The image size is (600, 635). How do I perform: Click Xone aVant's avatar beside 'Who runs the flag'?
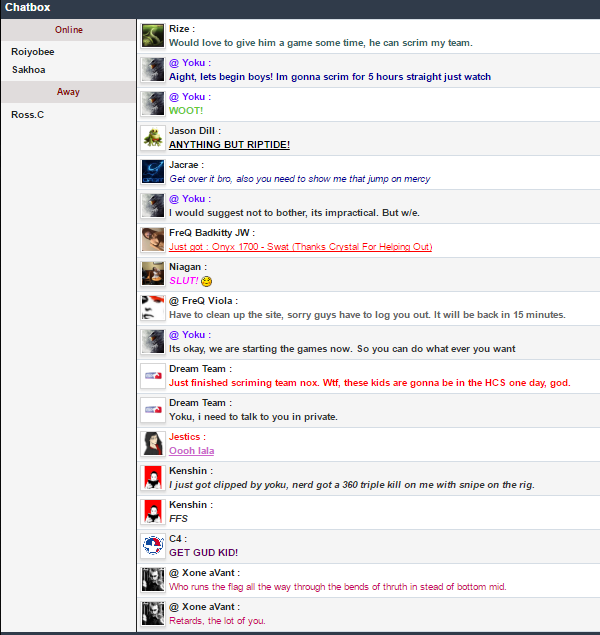point(153,580)
